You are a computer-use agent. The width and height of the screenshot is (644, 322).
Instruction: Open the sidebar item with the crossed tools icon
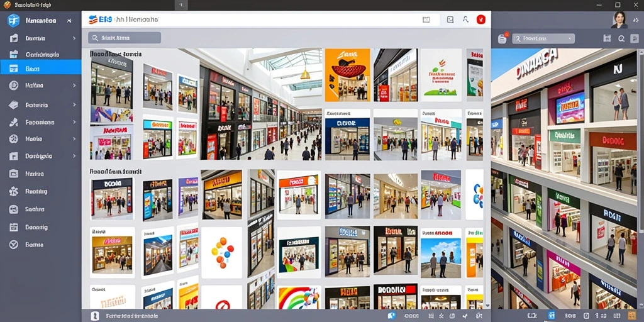41,122
